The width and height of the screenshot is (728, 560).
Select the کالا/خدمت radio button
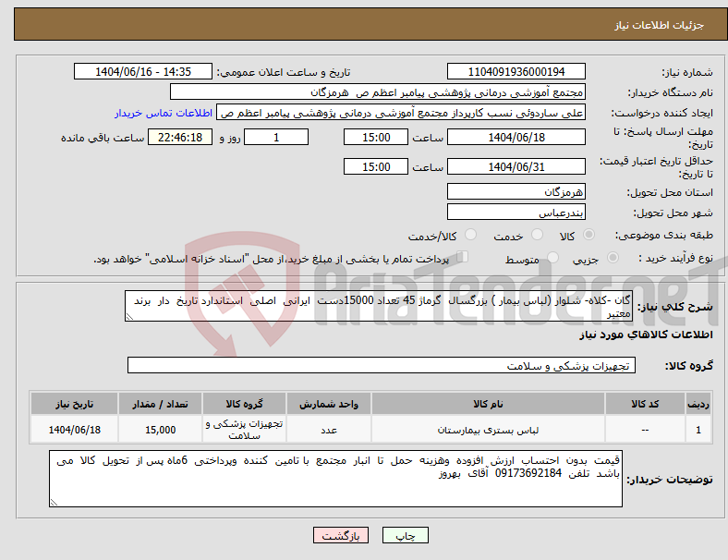click(471, 235)
